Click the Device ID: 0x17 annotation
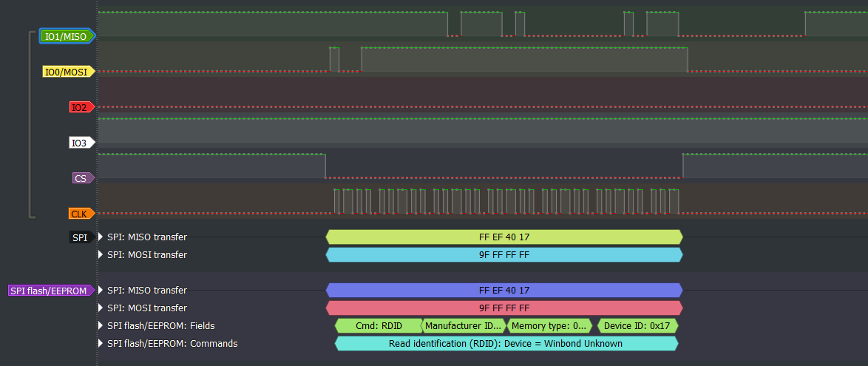868x366 pixels. click(x=638, y=325)
